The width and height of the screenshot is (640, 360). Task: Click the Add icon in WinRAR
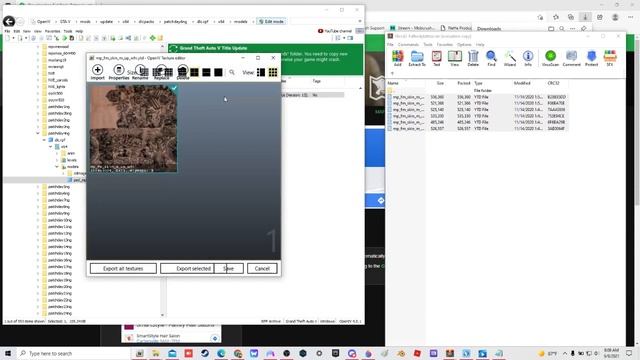(398, 58)
